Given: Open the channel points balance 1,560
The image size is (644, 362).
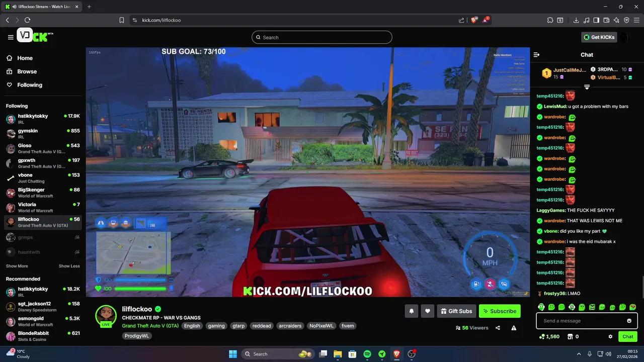Looking at the screenshot, I should 549,337.
